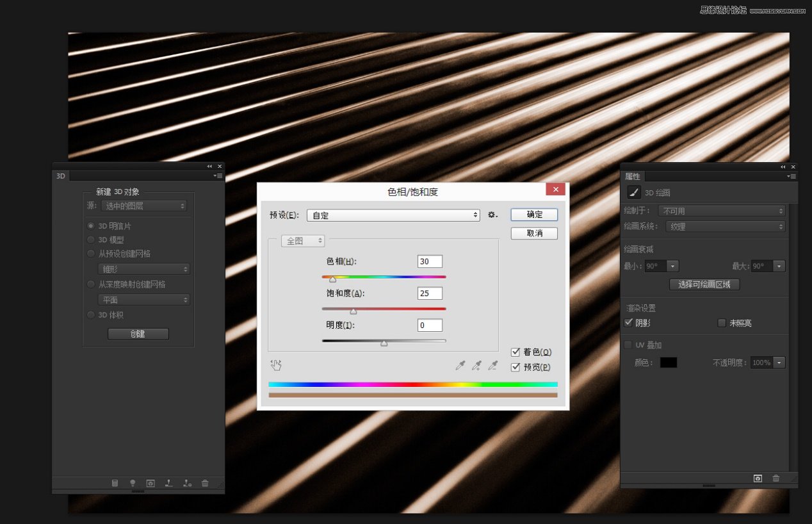Open the 不透明度 opacity dropdown

pos(779,362)
